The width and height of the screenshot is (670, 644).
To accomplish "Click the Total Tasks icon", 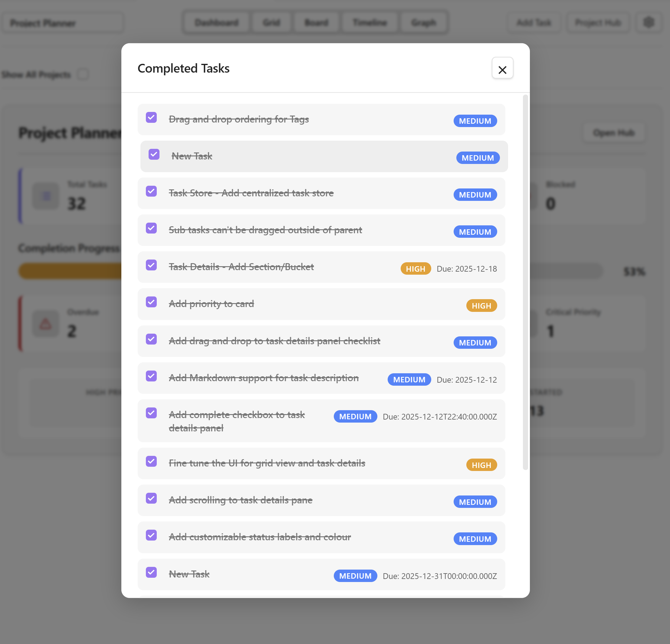I will (46, 196).
